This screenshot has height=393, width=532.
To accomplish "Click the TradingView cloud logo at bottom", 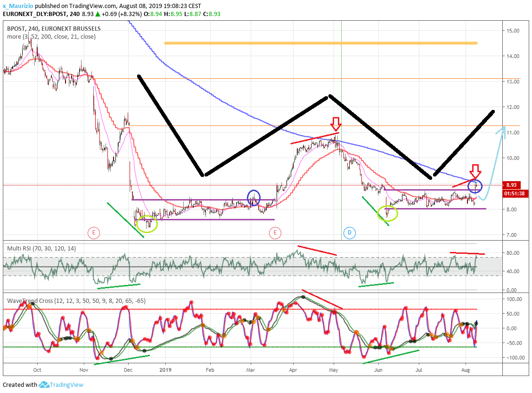I will tap(44, 385).
